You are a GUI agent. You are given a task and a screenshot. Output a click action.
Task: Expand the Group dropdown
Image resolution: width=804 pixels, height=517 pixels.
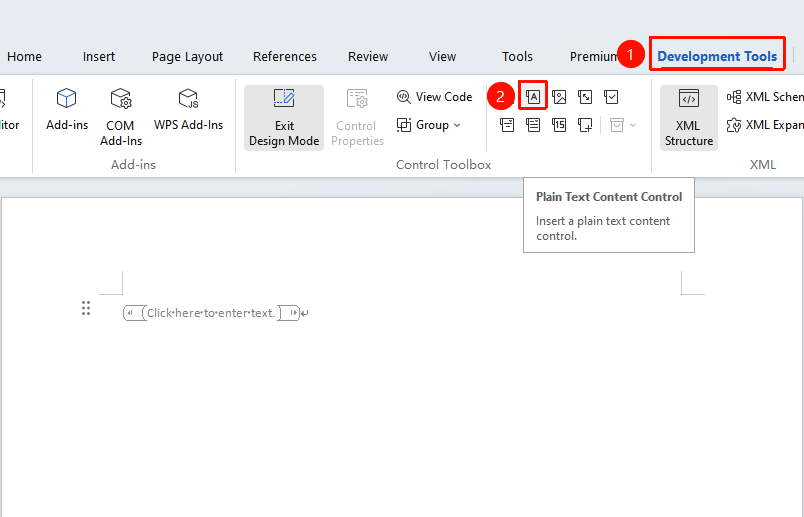tap(429, 125)
